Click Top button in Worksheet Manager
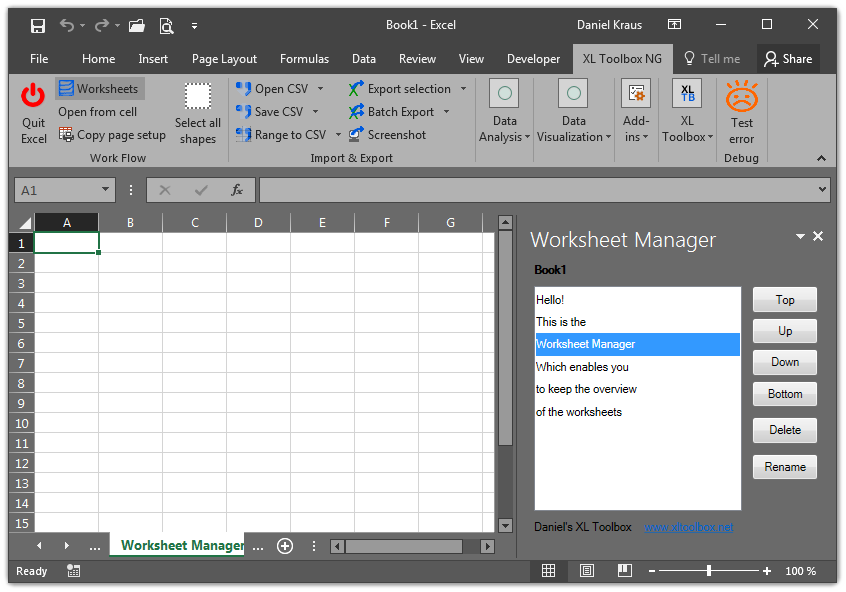This screenshot has width=846, height=592. tap(784, 300)
